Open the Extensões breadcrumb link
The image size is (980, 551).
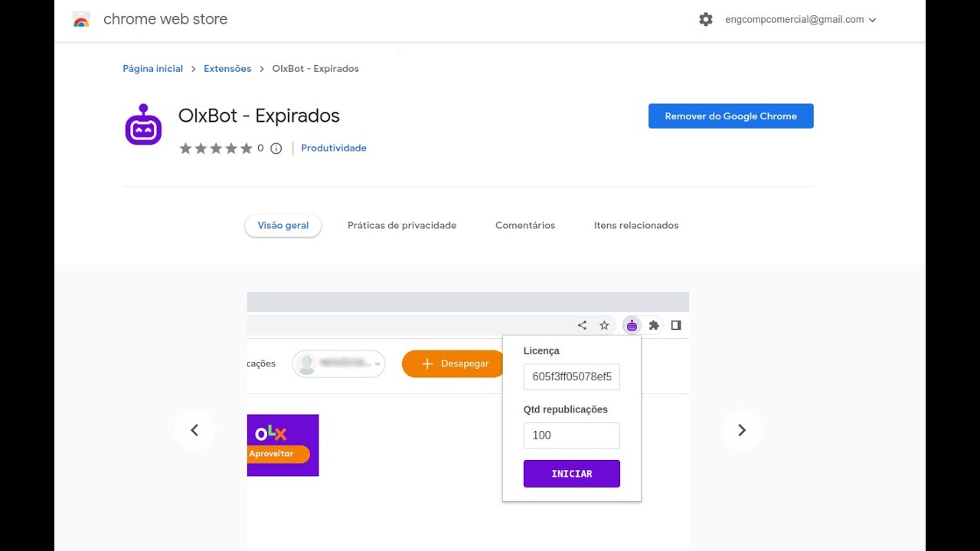point(227,69)
